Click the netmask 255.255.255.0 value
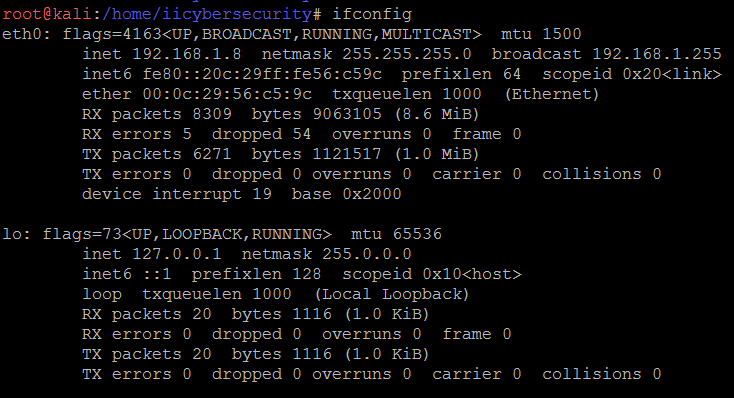This screenshot has width=734, height=398. (x=406, y=54)
